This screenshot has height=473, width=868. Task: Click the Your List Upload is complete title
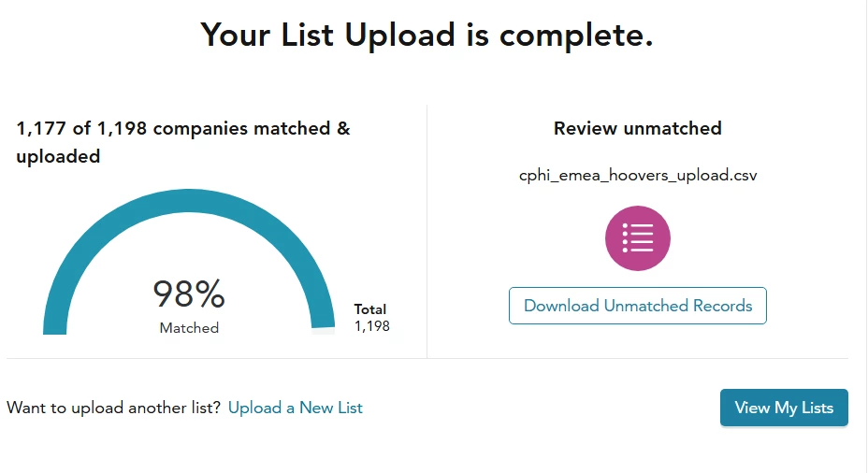pyautogui.click(x=427, y=36)
